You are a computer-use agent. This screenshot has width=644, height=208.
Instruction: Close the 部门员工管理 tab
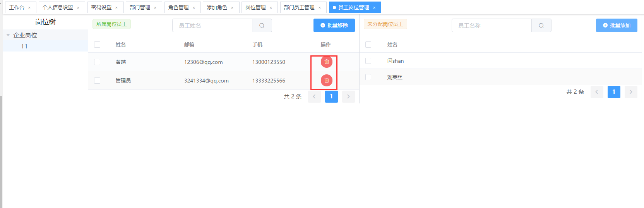tap(320, 8)
